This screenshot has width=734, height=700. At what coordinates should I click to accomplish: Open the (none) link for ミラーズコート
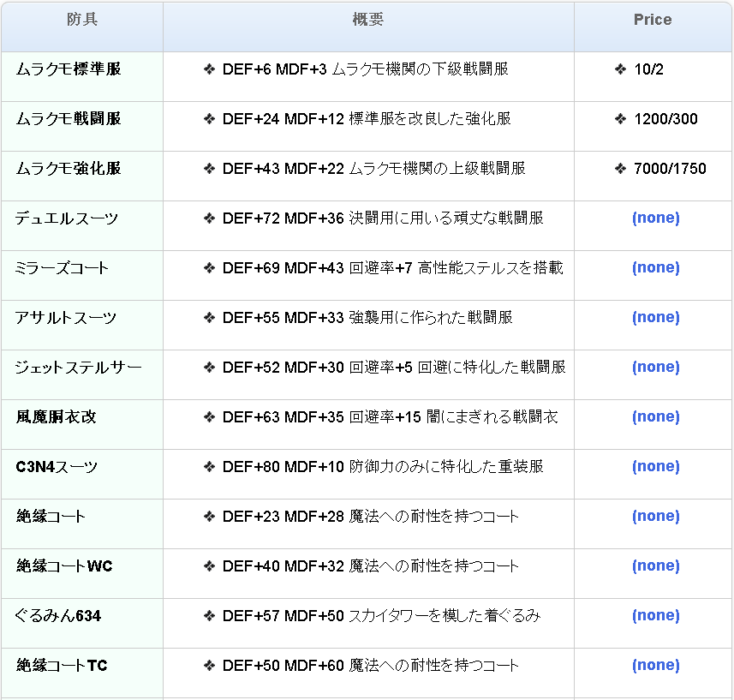[x=655, y=267]
